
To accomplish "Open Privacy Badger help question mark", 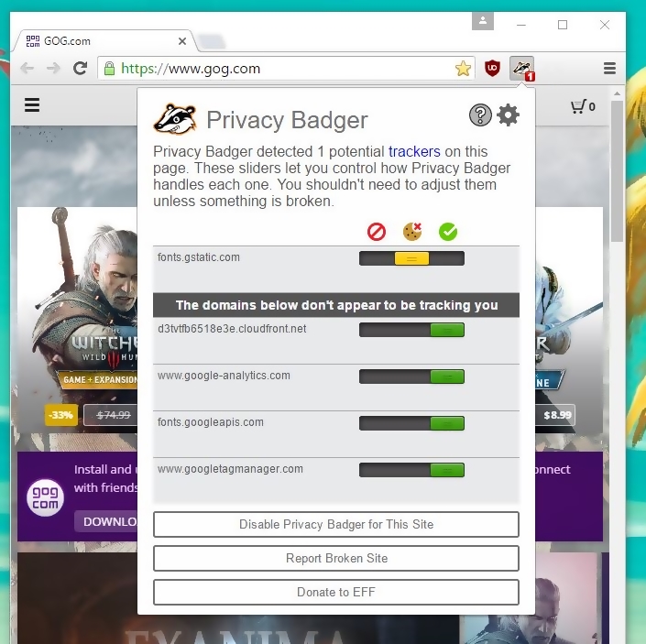I will pos(480,115).
